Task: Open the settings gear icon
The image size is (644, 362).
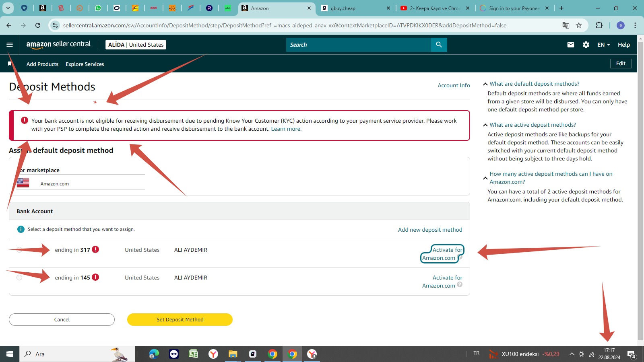Action: [586, 45]
